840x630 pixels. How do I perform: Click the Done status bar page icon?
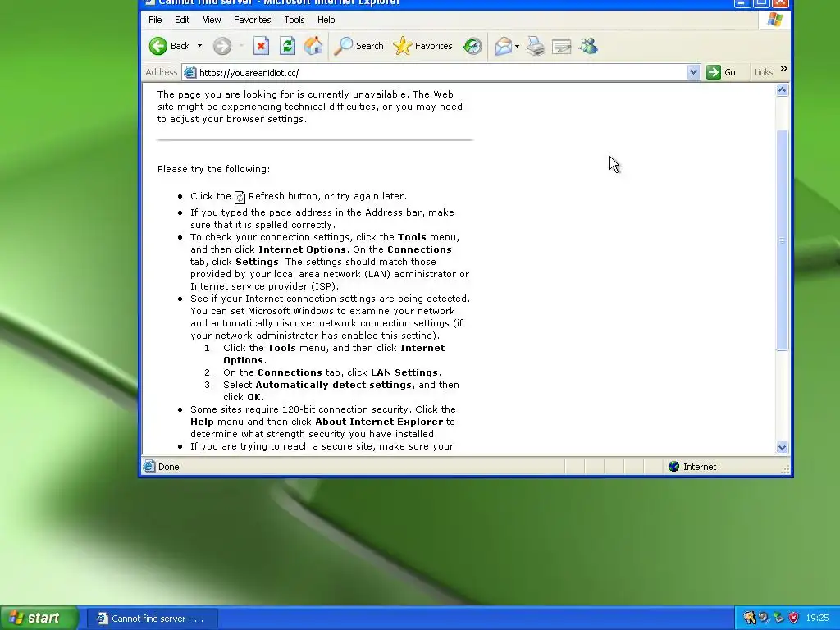pos(149,467)
